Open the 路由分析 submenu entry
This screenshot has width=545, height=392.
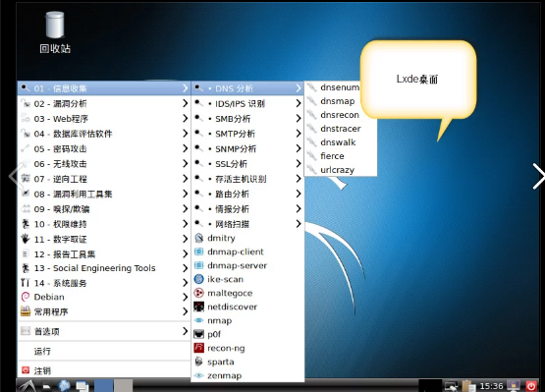click(247, 194)
